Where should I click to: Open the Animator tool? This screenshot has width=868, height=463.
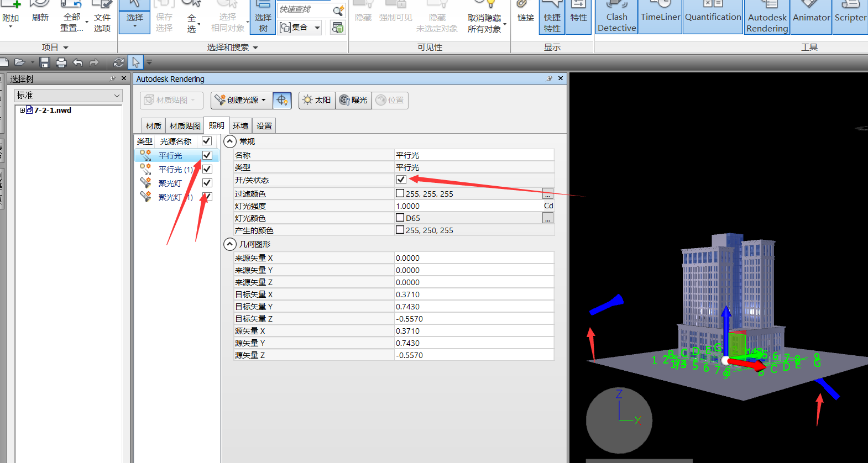click(x=811, y=17)
